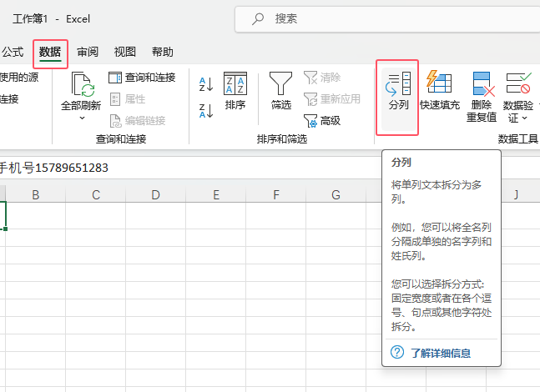Screen dimensions: 540x392
Task: Click the Sort (排序) dialog icon
Action: coord(235,83)
